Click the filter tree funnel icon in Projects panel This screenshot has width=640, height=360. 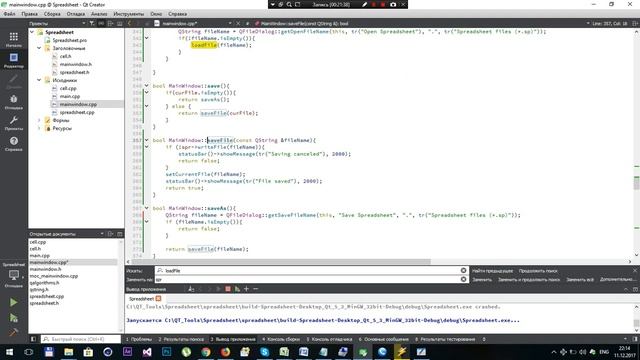pos(92,24)
